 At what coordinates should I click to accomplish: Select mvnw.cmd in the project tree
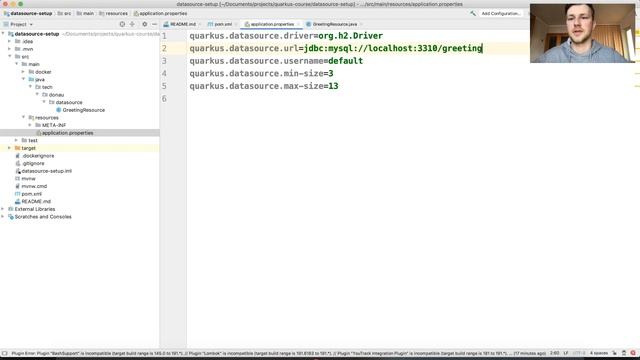[x=34, y=186]
